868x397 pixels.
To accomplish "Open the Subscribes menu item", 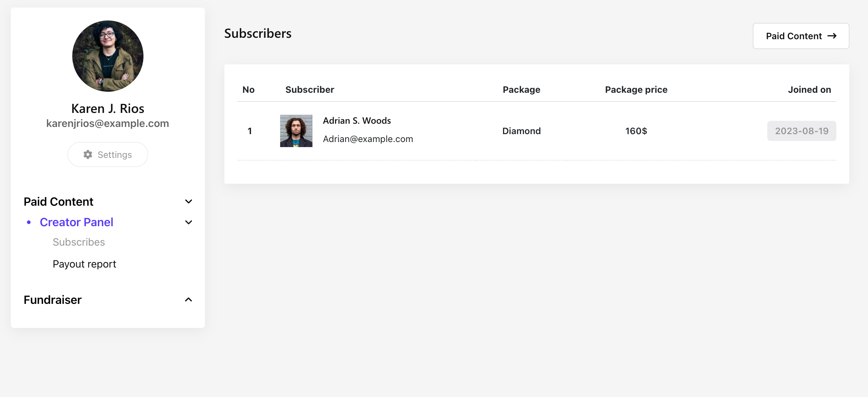I will click(x=79, y=242).
